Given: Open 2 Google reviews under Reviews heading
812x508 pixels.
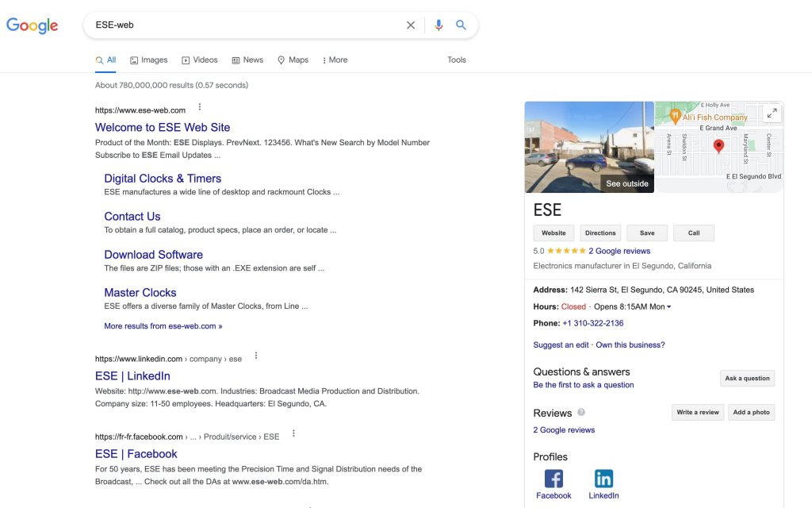Looking at the screenshot, I should coord(564,430).
